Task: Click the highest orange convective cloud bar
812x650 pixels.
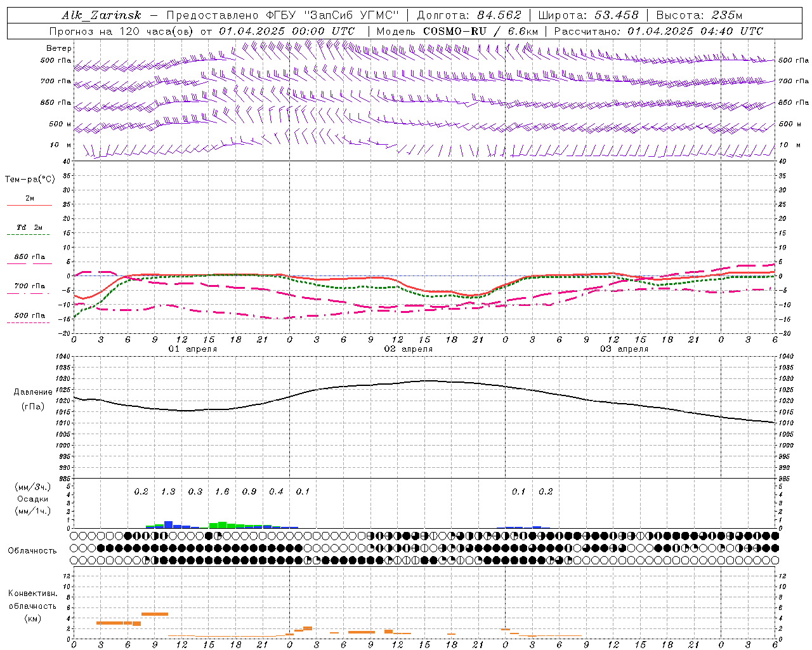Action: coord(155,614)
